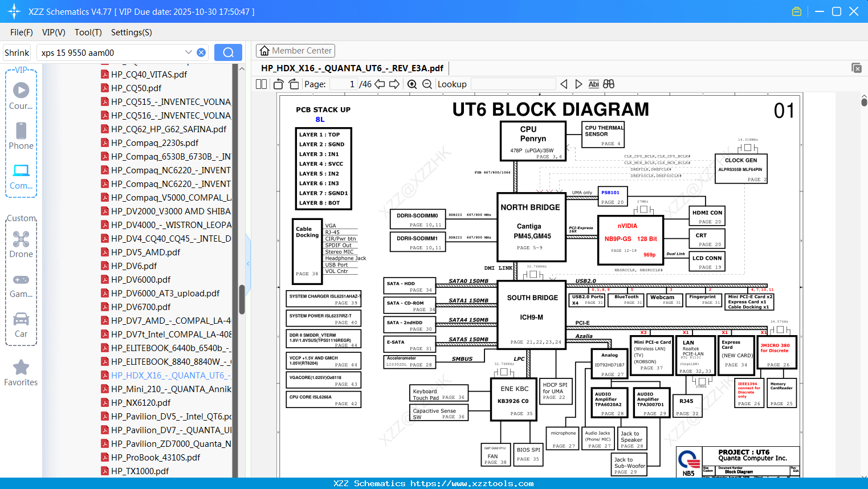Click the Shrink button
The height and width of the screenshot is (489, 868).
click(17, 52)
